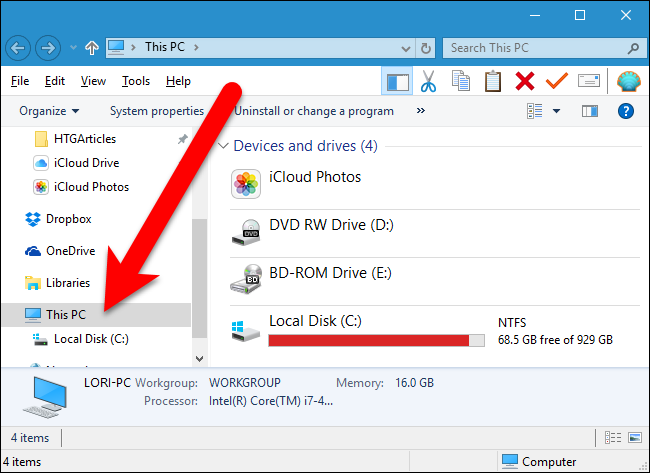
Task: Click the Forward navigation arrow
Action: click(48, 48)
